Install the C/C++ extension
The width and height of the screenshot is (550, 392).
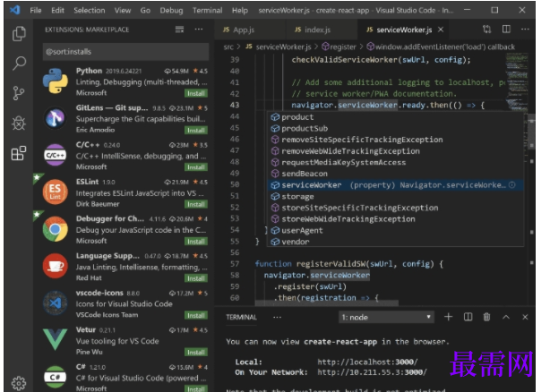coord(196,167)
